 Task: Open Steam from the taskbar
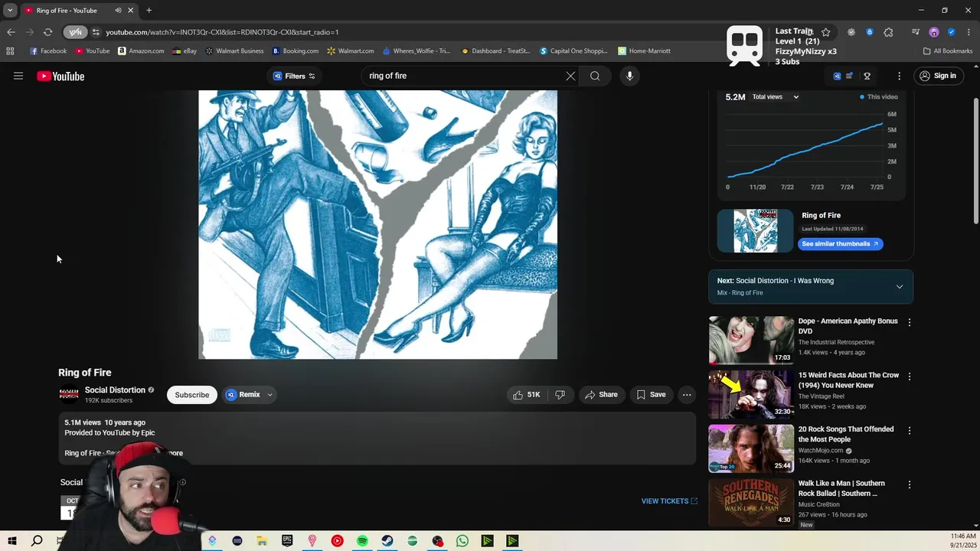point(387,541)
